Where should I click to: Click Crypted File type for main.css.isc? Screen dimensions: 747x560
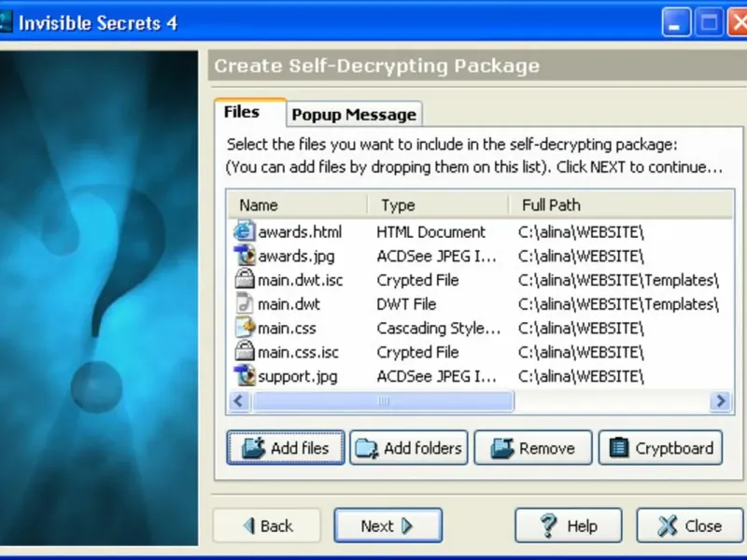click(x=417, y=352)
